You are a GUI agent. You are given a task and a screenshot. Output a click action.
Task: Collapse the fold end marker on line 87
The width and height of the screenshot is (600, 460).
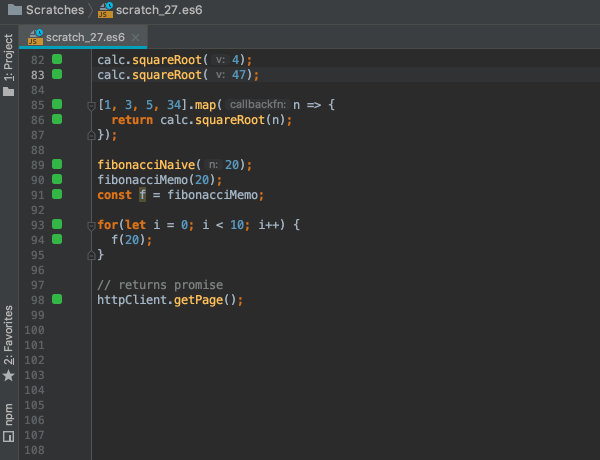[91, 135]
